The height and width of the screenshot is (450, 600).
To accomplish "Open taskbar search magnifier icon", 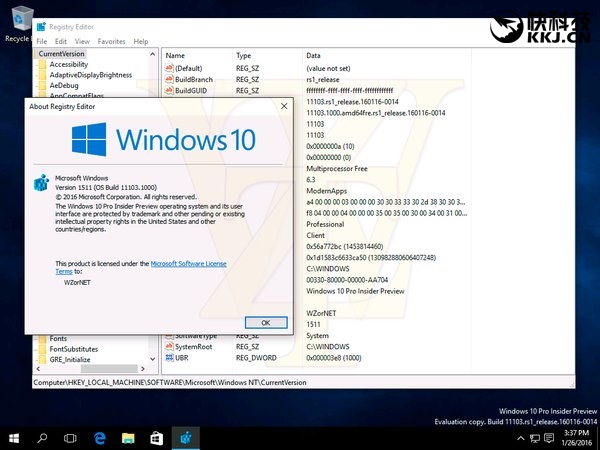I will 42,439.
